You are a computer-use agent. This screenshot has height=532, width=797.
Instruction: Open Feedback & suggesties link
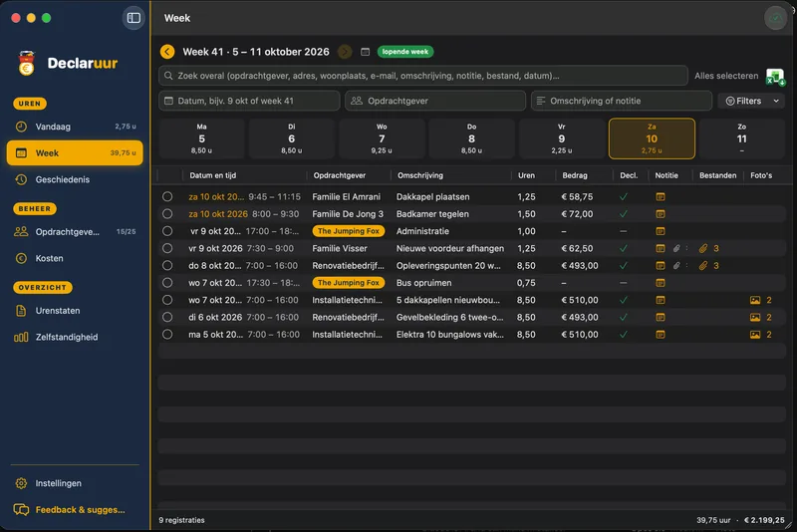tap(75, 510)
